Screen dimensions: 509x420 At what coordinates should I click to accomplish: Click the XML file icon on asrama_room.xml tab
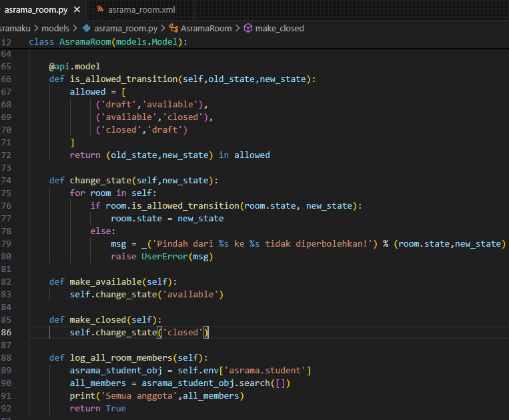pyautogui.click(x=100, y=9)
